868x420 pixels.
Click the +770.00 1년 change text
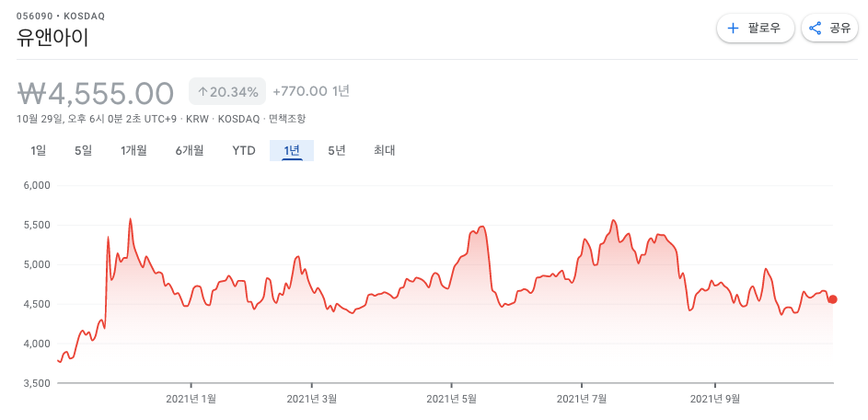(311, 91)
